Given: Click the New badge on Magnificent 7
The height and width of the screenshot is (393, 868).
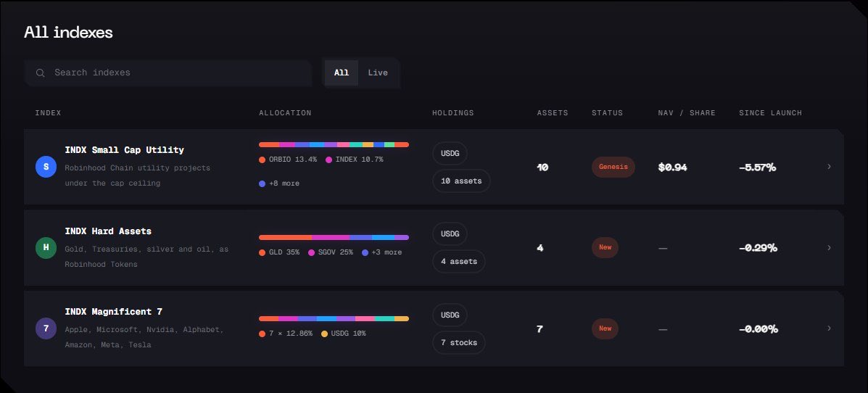Looking at the screenshot, I should (605, 328).
